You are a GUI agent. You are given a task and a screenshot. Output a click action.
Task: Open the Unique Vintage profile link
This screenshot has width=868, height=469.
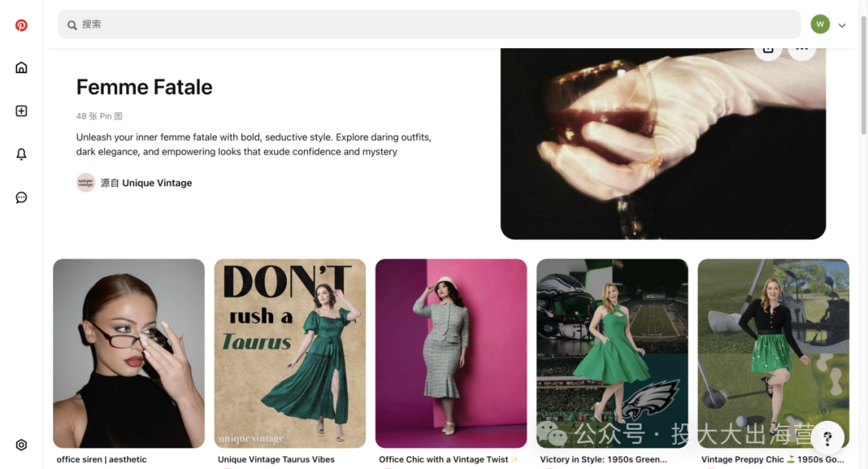157,183
